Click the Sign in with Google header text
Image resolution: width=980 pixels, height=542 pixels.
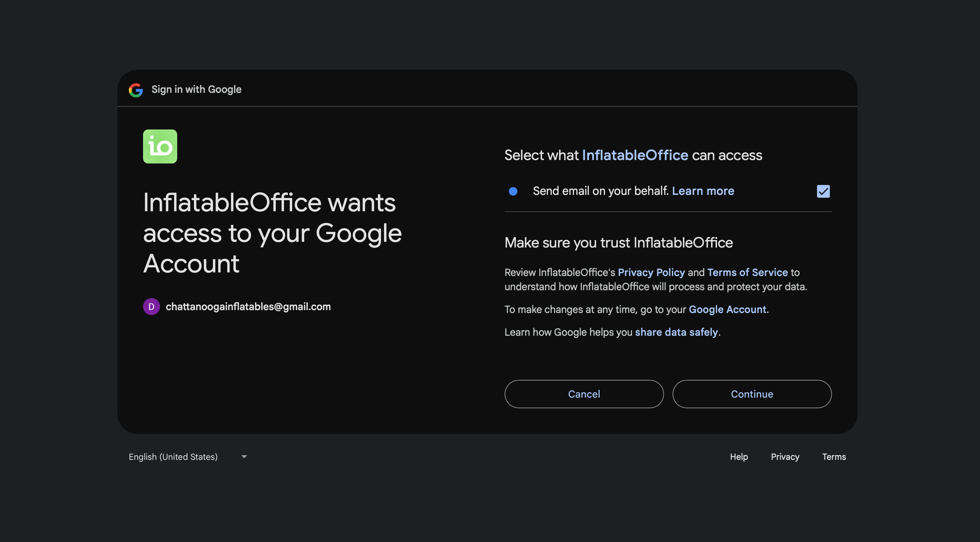pos(196,89)
